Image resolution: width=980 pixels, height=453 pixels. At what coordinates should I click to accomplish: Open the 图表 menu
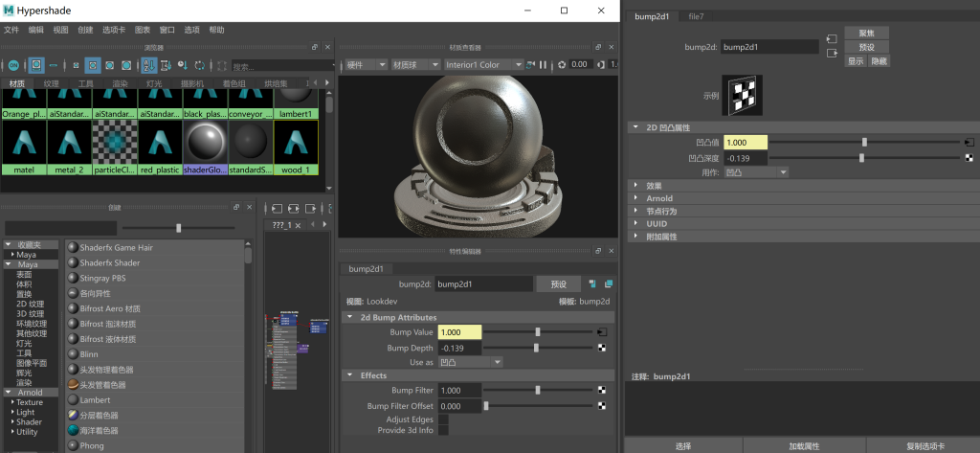pos(143,30)
